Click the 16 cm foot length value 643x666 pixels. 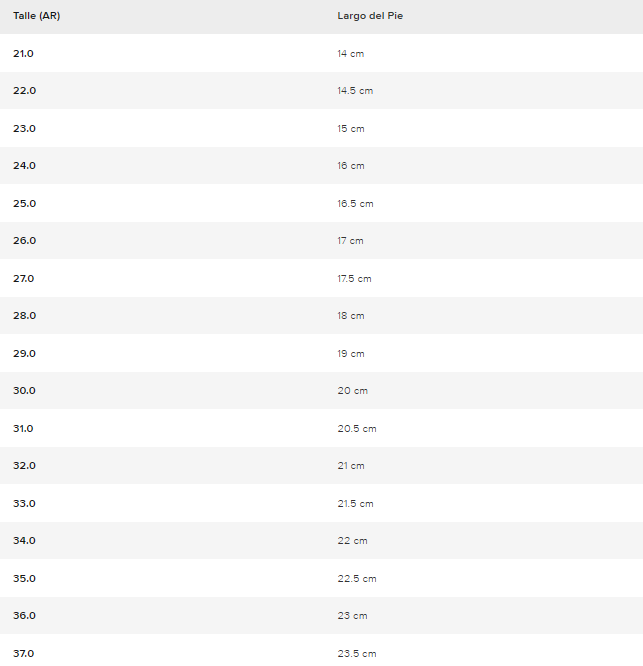(351, 166)
